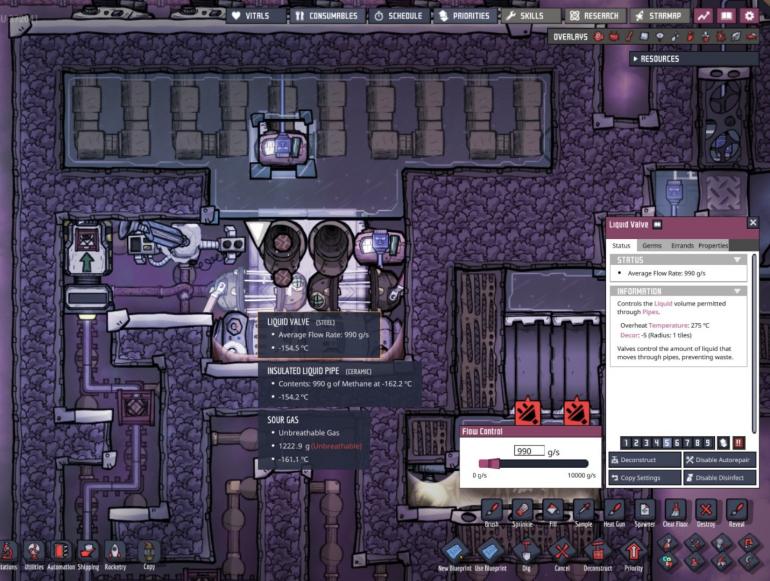The image size is (770, 581).
Task: Open the Consumables menu
Action: pos(327,16)
